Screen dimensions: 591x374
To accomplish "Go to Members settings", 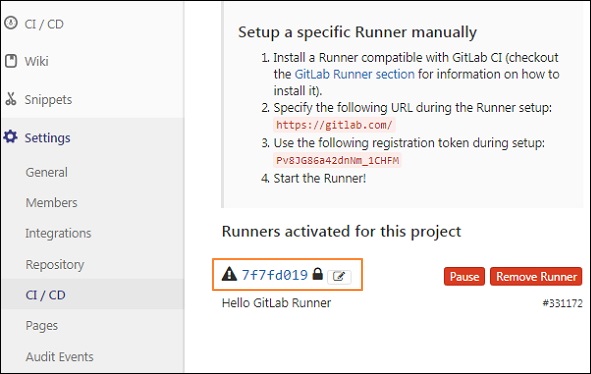I will point(52,202).
